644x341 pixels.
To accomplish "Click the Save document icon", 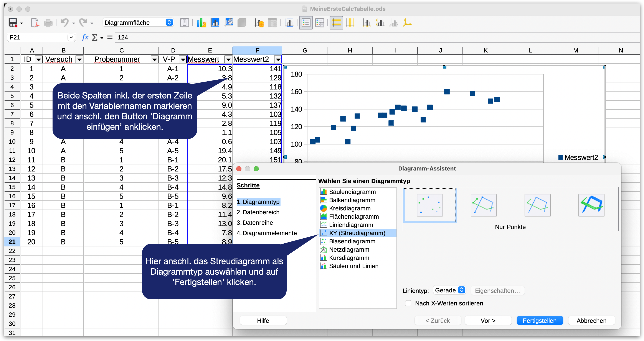I will tap(13, 23).
